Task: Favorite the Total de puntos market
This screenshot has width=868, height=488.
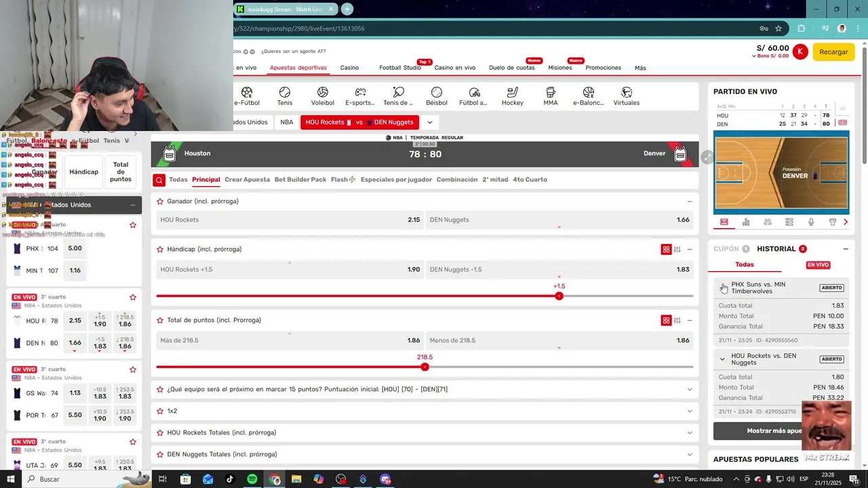Action: tap(160, 321)
